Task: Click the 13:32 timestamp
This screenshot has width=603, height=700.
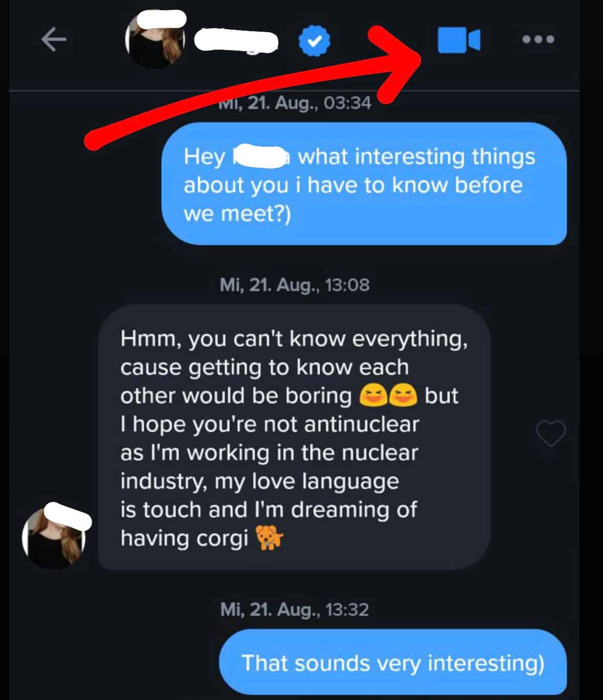Action: coord(294,609)
